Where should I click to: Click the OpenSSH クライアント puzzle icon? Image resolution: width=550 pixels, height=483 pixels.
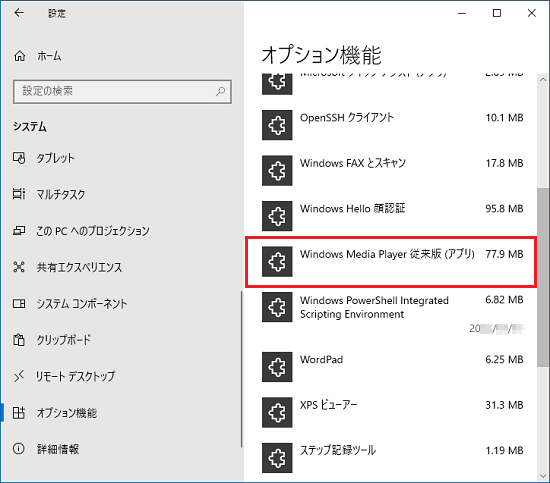point(277,125)
